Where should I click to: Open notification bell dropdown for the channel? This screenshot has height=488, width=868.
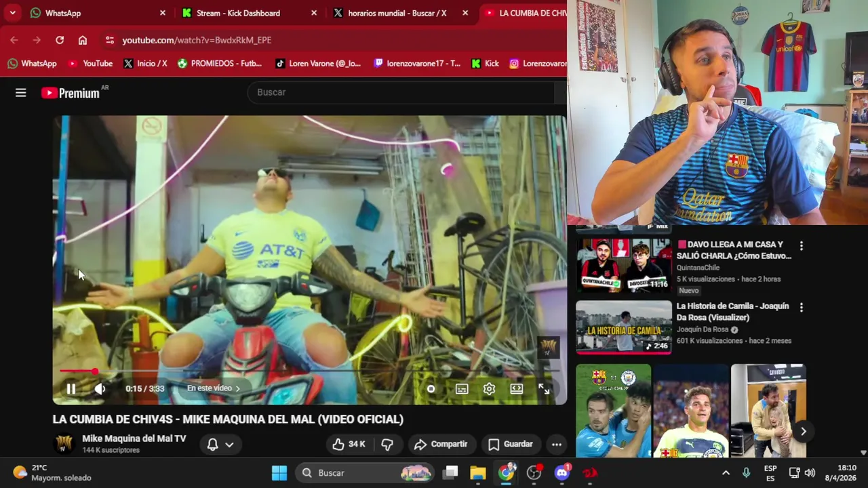tap(221, 444)
